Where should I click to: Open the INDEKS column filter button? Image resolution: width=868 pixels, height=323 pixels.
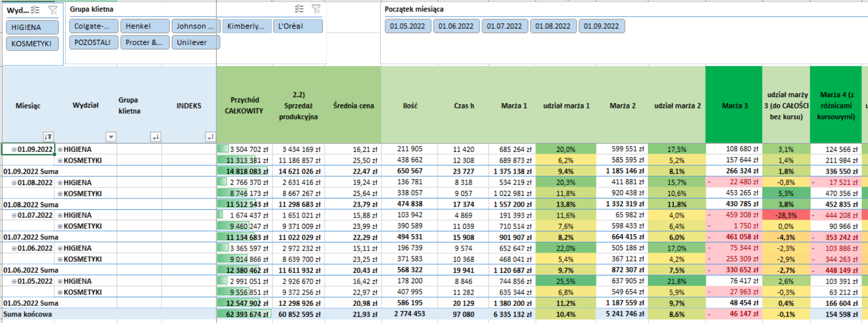pos(210,137)
